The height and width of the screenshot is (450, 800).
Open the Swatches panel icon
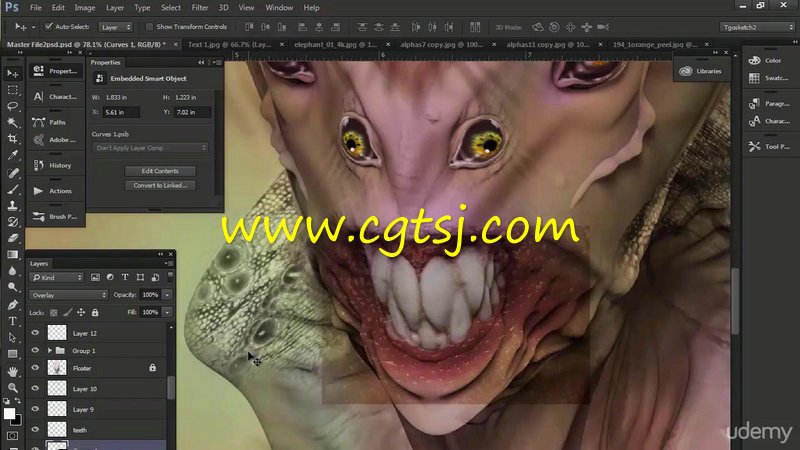(x=755, y=78)
